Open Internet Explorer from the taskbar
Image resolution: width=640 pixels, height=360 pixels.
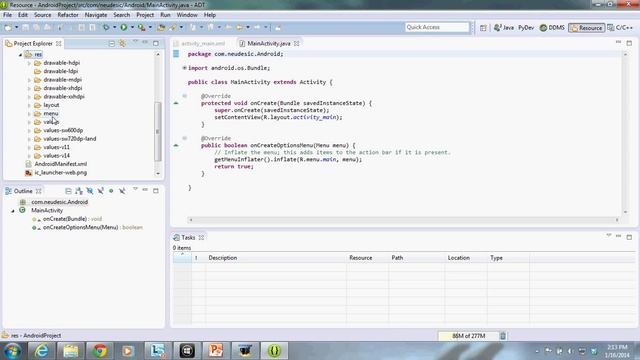(41, 351)
